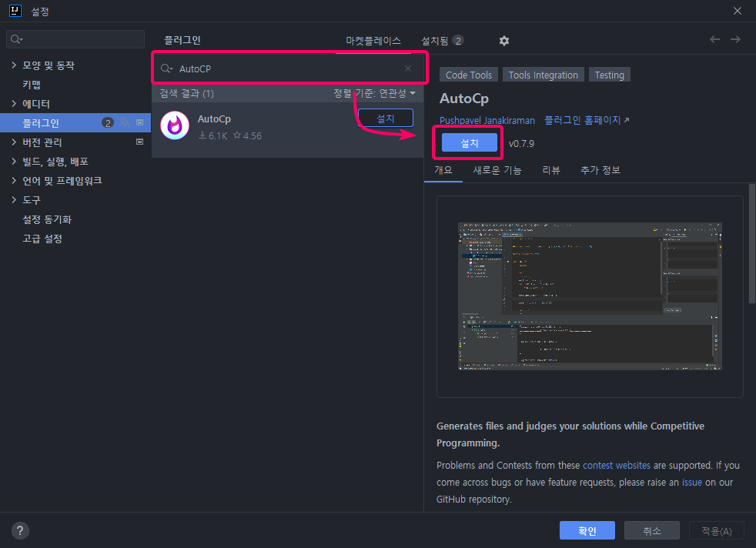Open the 리뷰 tab
The width and height of the screenshot is (756, 548).
550,169
